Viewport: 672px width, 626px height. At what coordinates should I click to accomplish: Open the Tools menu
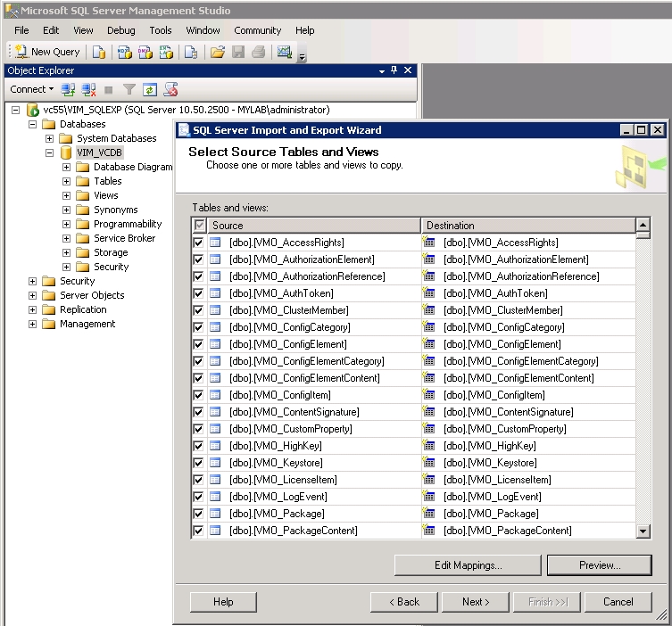[x=161, y=30]
